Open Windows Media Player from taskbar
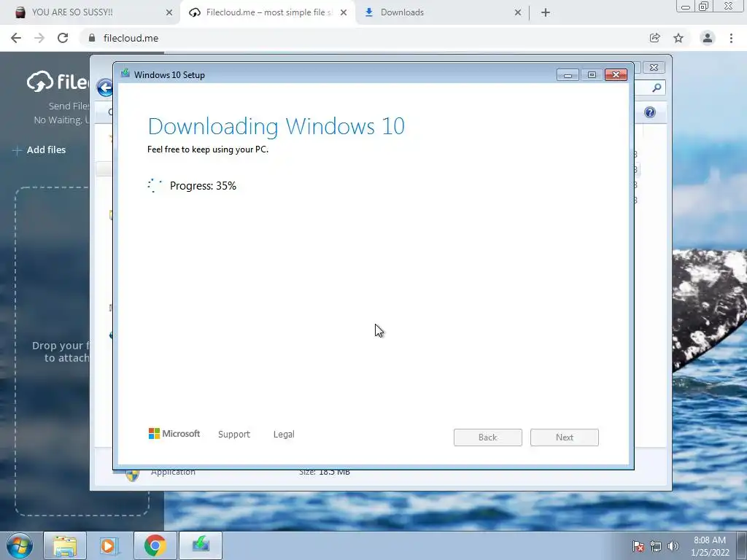 (109, 545)
